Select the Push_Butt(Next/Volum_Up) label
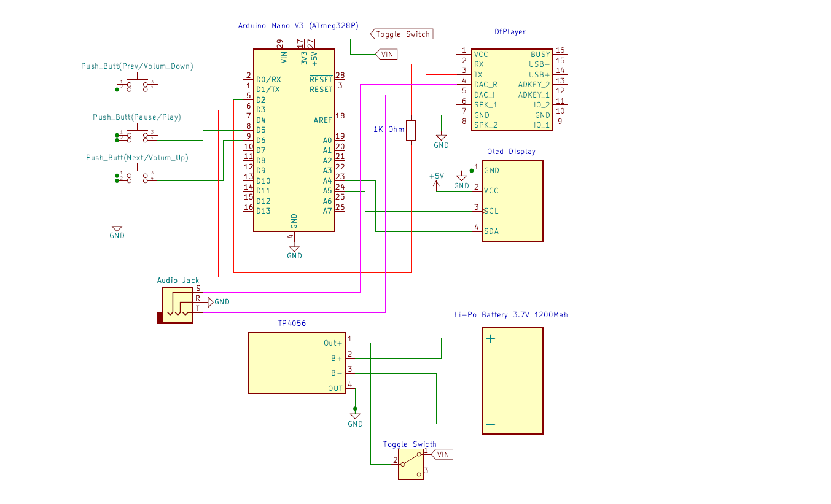The height and width of the screenshot is (504, 831). [137, 158]
